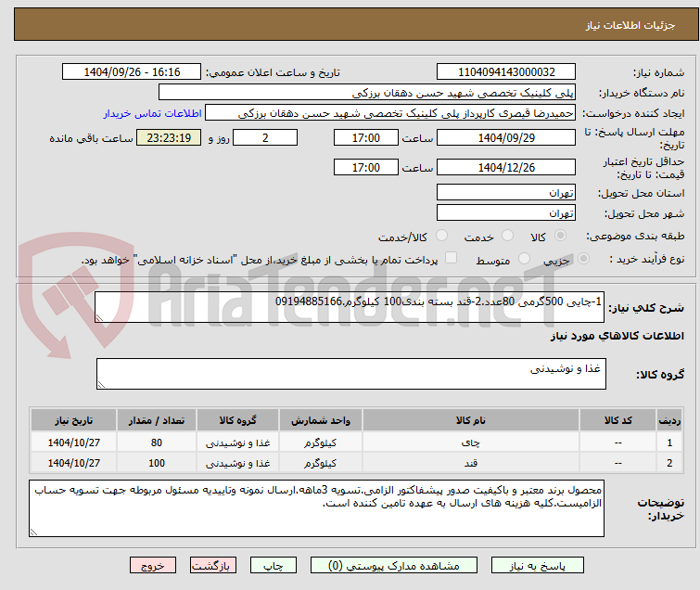Click the price validity date 1404/12/26
The width and height of the screenshot is (700, 590).
click(506, 167)
